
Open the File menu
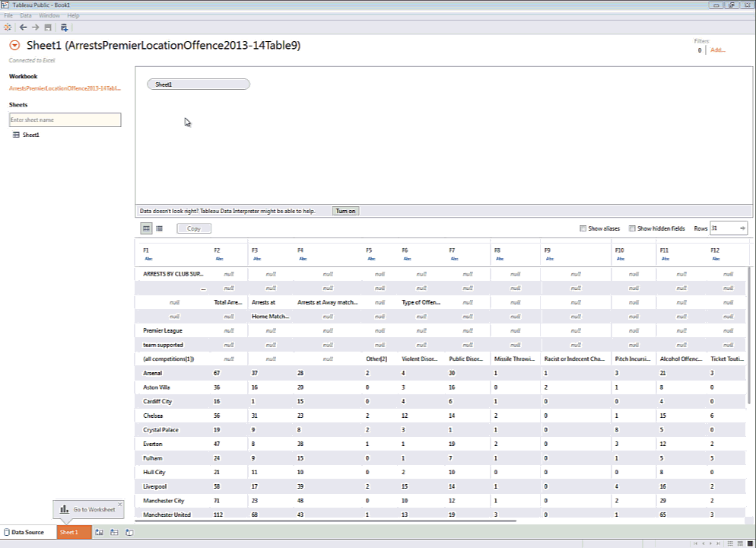tap(8, 15)
